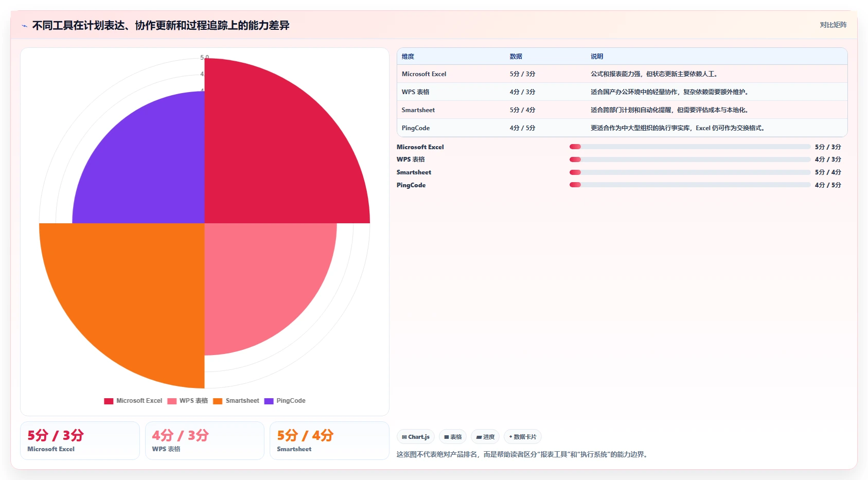Click the Chart.js tag chip
The image size is (868, 480).
(416, 437)
